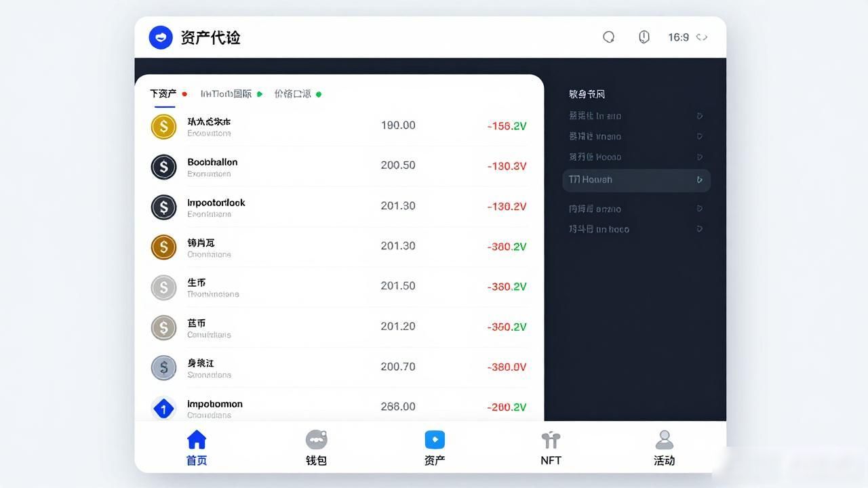Click the -260.2V change value

[x=507, y=407]
